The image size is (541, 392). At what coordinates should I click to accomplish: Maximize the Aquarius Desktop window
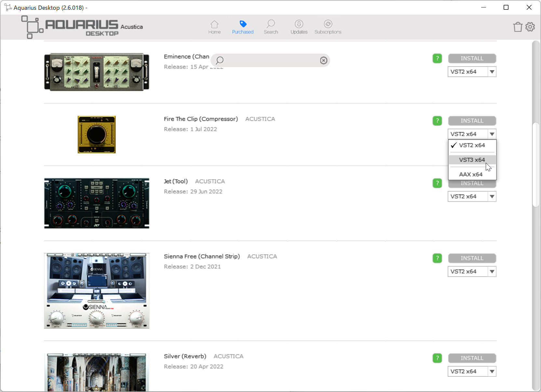(506, 7)
